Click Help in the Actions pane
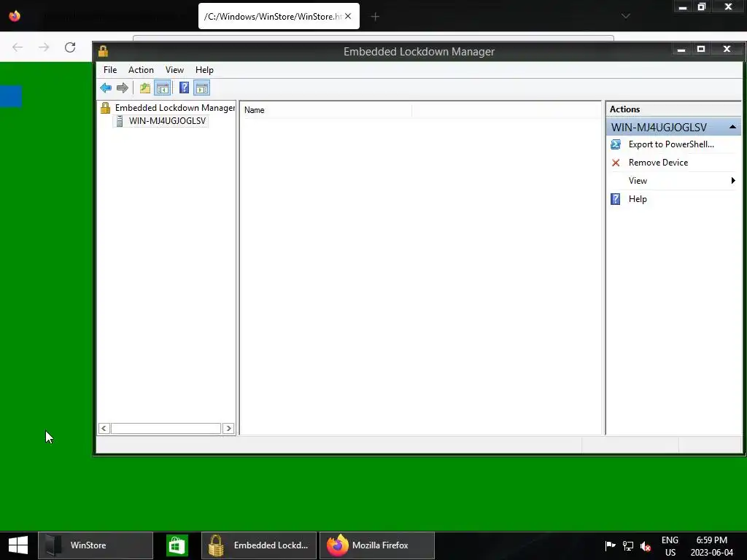The width and height of the screenshot is (747, 560). [638, 199]
